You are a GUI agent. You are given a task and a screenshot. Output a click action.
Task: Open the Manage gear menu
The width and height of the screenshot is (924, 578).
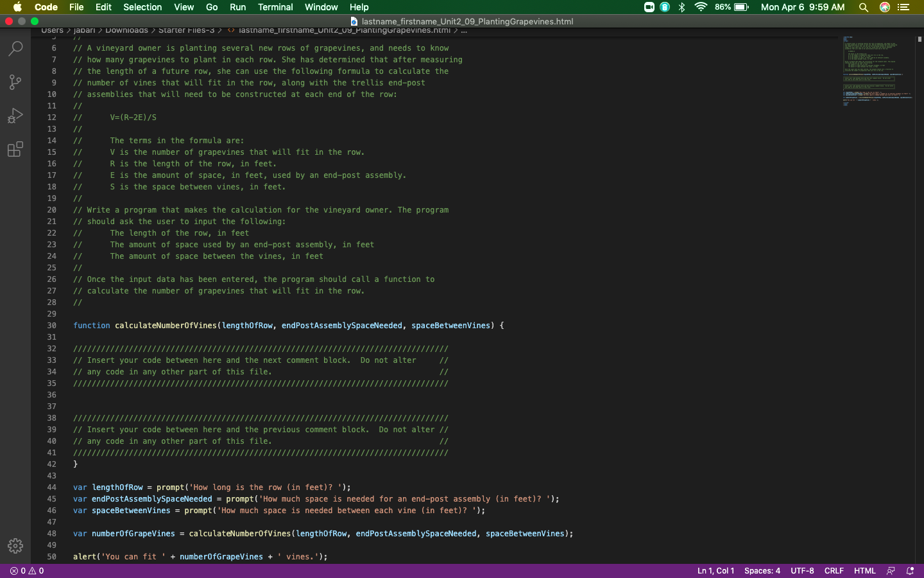(15, 546)
